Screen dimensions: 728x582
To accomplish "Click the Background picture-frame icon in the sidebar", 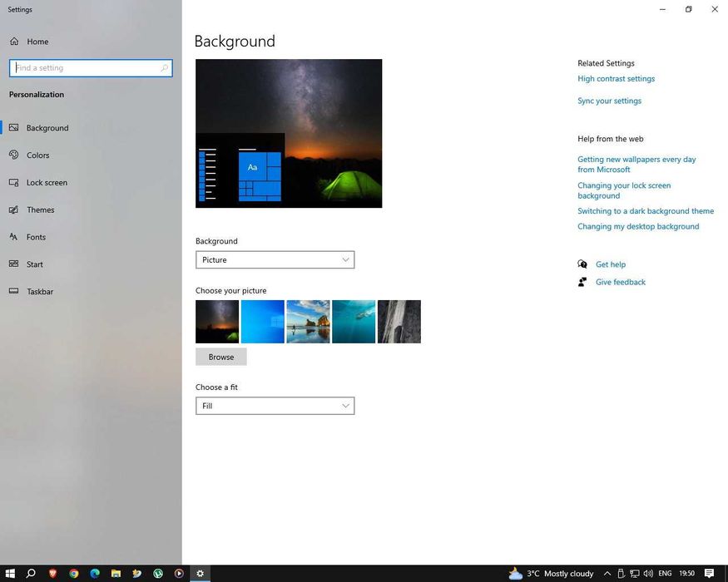I will [14, 128].
